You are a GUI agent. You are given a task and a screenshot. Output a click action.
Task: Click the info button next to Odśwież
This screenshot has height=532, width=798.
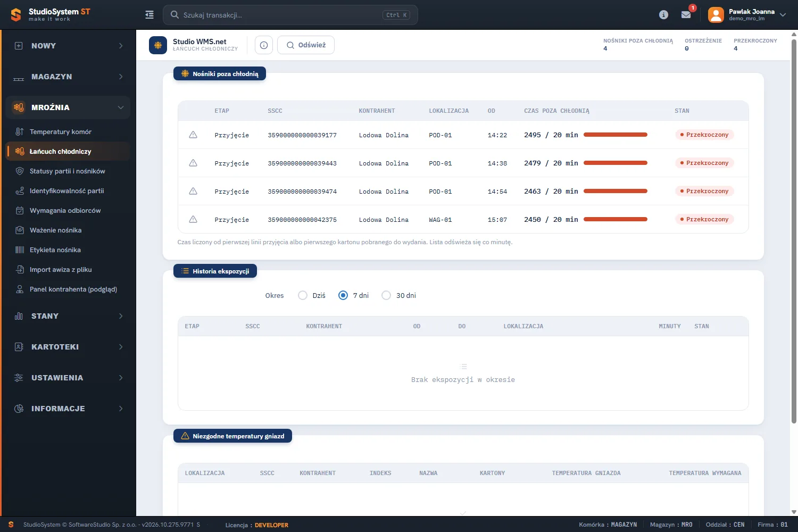[x=264, y=45]
